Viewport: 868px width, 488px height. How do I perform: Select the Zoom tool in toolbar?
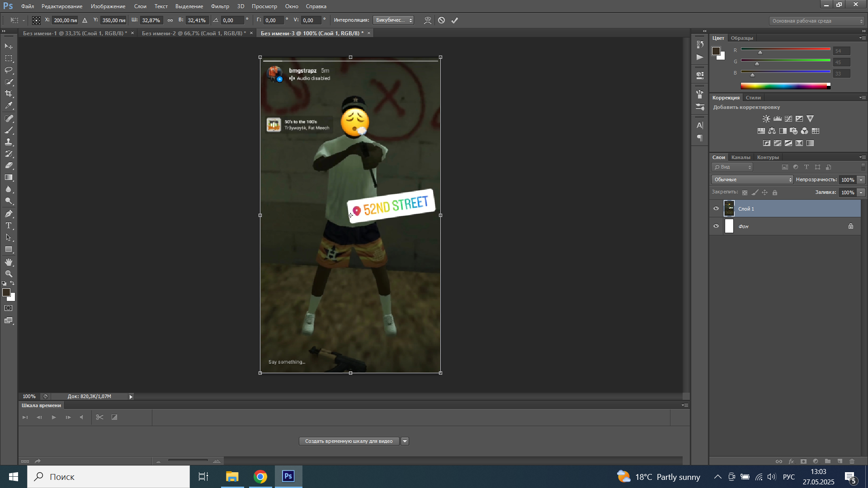(9, 274)
